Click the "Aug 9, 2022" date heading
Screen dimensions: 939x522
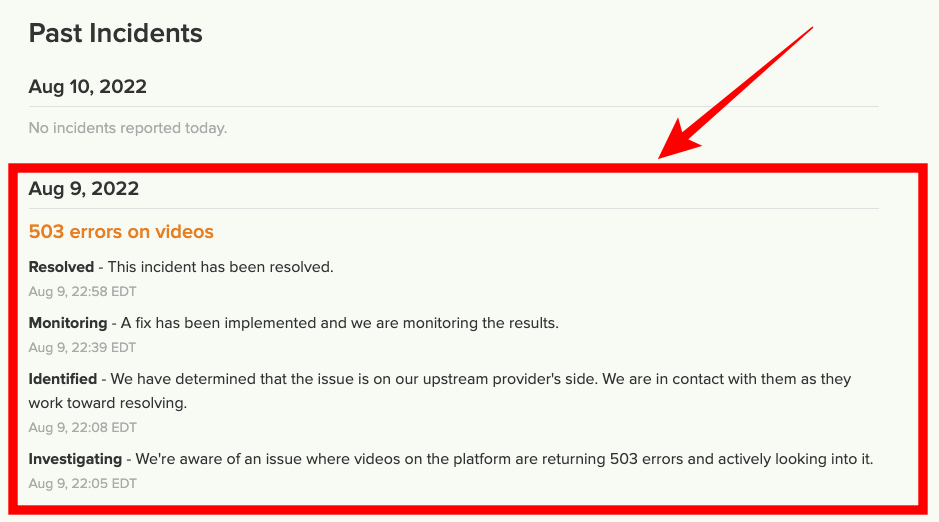83,189
